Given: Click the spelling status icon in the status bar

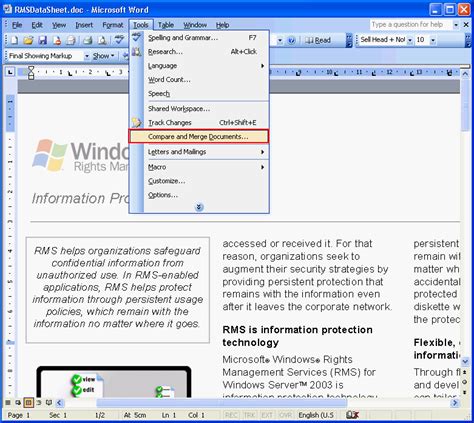Looking at the screenshot, I should click(x=352, y=415).
